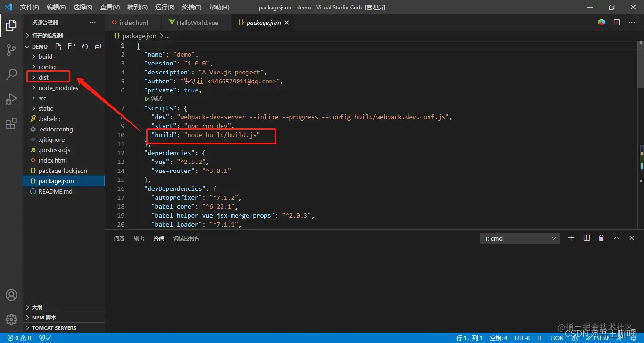Click the New File icon in DEMO header
Screen dimensions: 644x343
[x=58, y=47]
